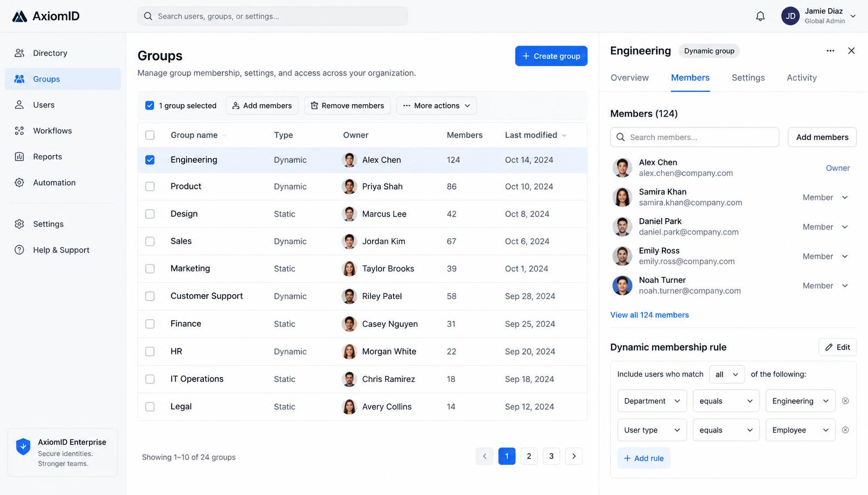868x495 pixels.
Task: Toggle the select-all header checkbox
Action: point(150,135)
